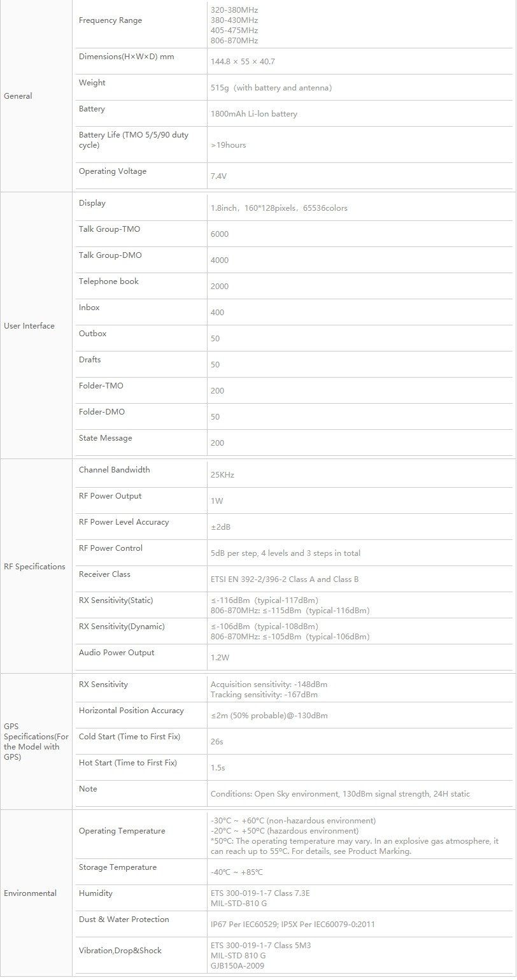Click the RF Specifications section label
This screenshot has width=517, height=980.
point(34,567)
